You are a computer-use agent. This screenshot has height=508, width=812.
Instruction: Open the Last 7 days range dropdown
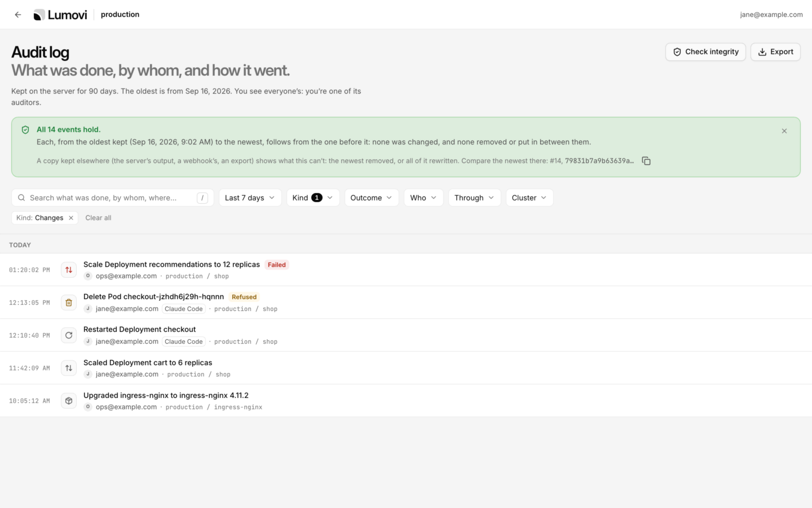point(250,198)
